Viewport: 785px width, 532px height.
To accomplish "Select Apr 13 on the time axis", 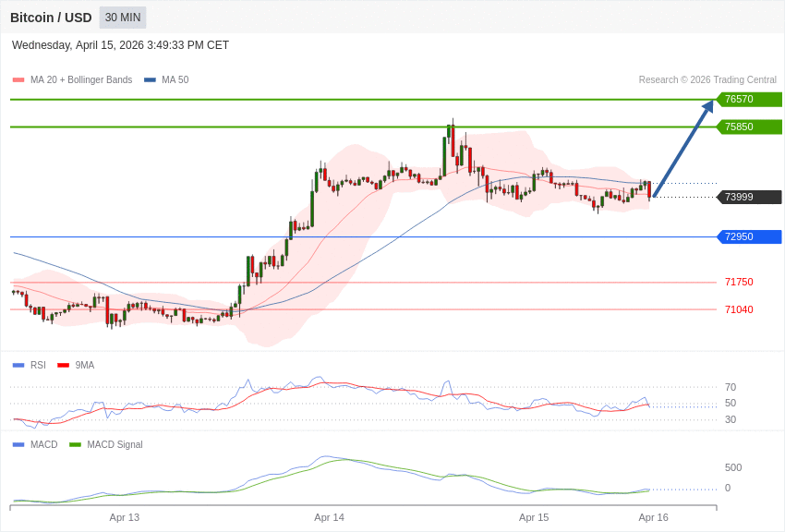I will click(x=125, y=518).
